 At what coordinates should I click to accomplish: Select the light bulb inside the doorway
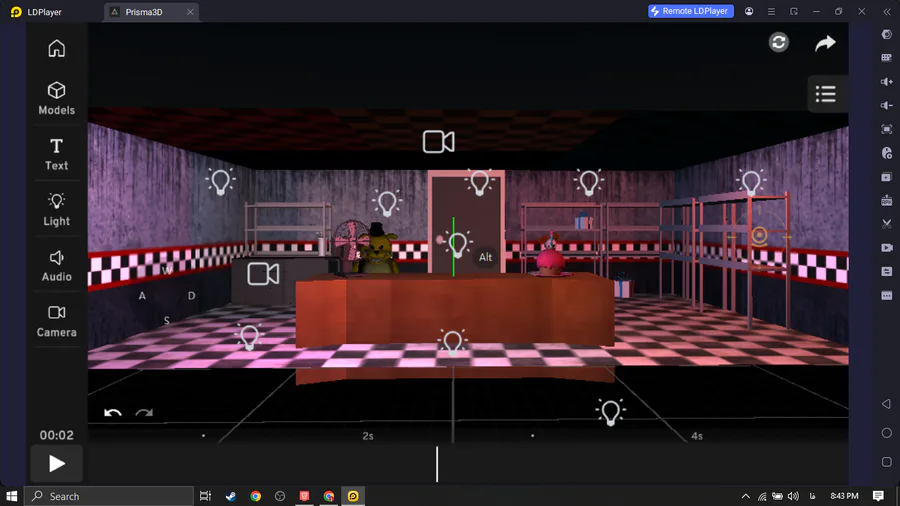click(x=457, y=245)
